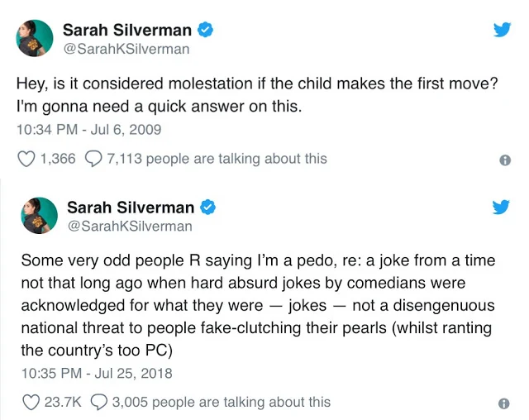Like the 2018 tweet with the heart icon
The width and height of the screenshot is (529, 420).
[31, 403]
